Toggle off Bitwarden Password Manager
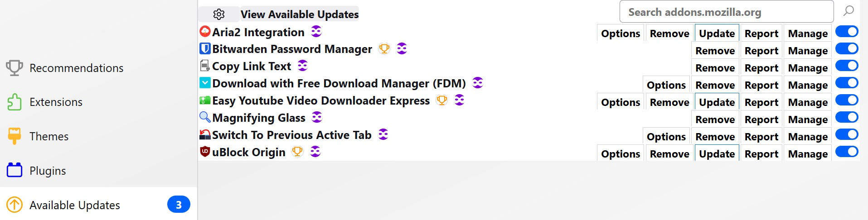The width and height of the screenshot is (868, 220). [846, 48]
